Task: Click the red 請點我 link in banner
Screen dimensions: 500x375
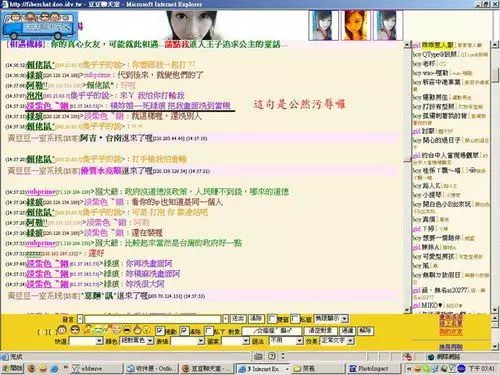Action: (x=177, y=44)
